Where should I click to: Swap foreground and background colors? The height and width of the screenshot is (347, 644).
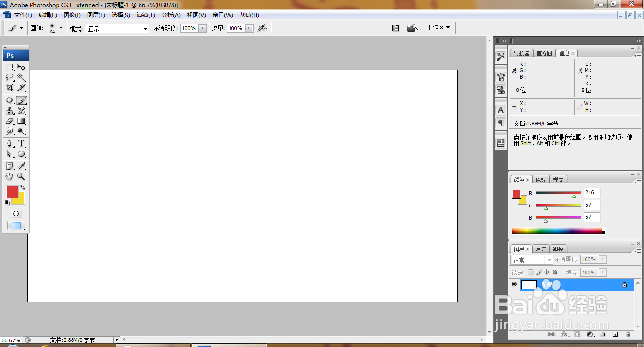(x=23, y=187)
